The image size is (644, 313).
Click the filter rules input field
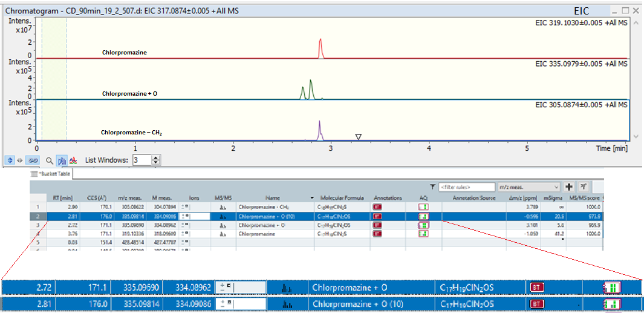coord(467,186)
